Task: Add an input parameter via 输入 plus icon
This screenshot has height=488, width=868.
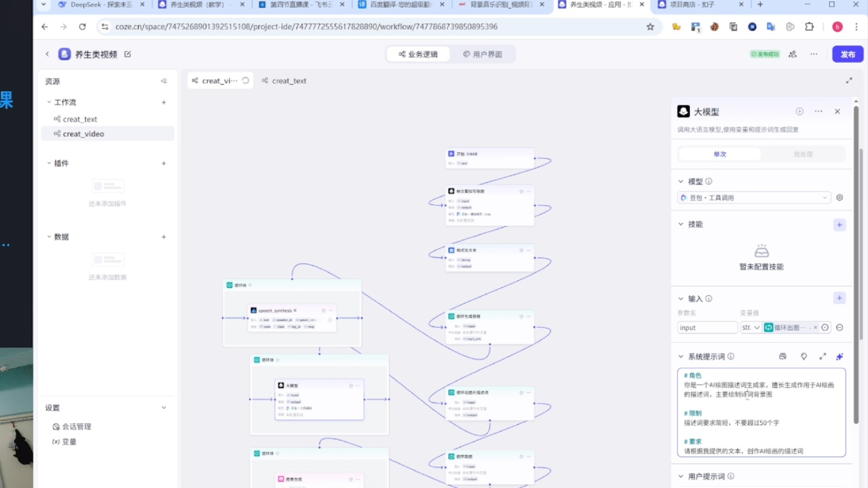Action: [x=840, y=298]
